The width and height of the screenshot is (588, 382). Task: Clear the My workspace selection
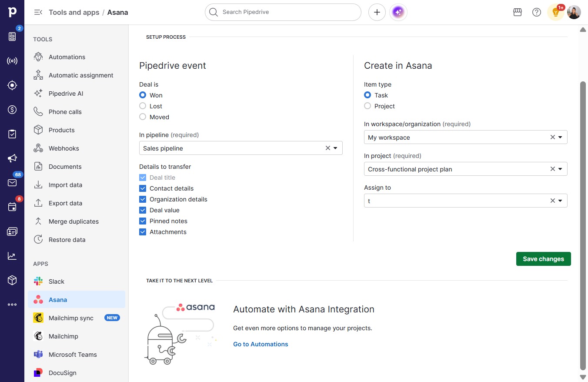[553, 137]
